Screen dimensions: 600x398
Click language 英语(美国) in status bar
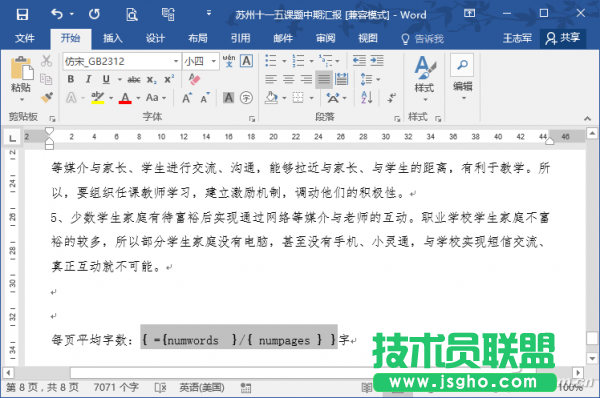202,388
